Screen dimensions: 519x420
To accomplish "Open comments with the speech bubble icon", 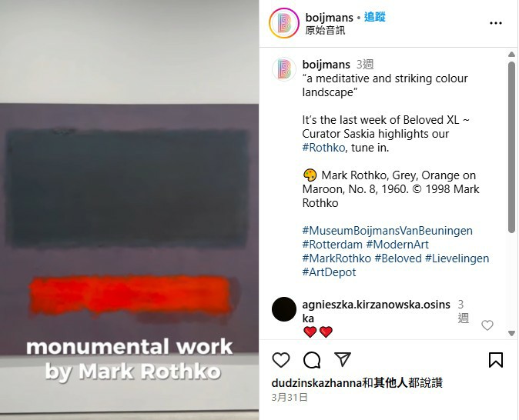I will [312, 360].
